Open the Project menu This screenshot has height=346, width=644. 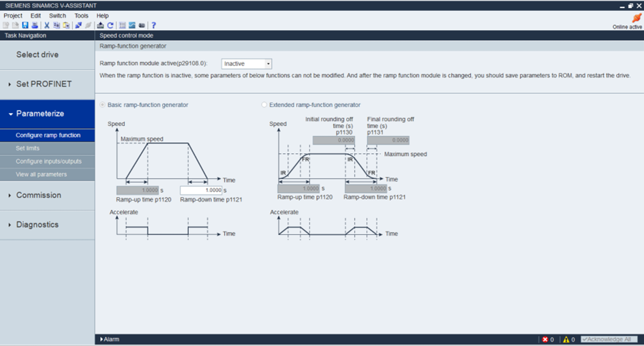point(13,16)
